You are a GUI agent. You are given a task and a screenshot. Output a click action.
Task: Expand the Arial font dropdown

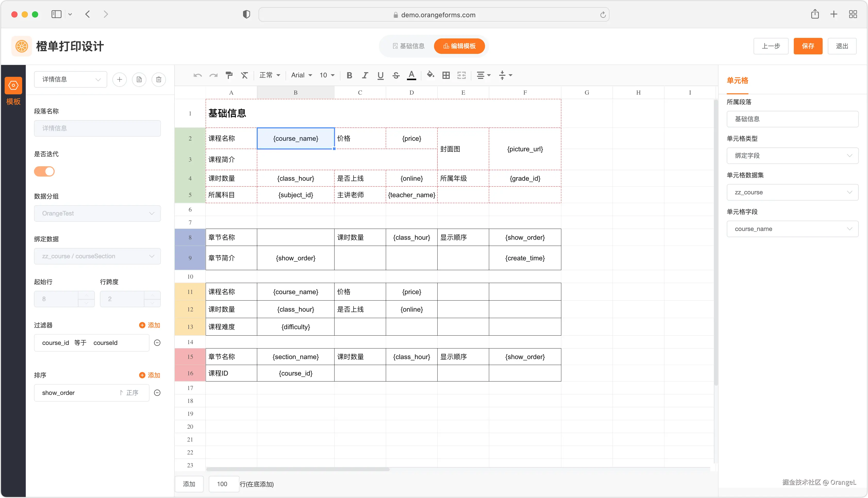[x=302, y=75]
